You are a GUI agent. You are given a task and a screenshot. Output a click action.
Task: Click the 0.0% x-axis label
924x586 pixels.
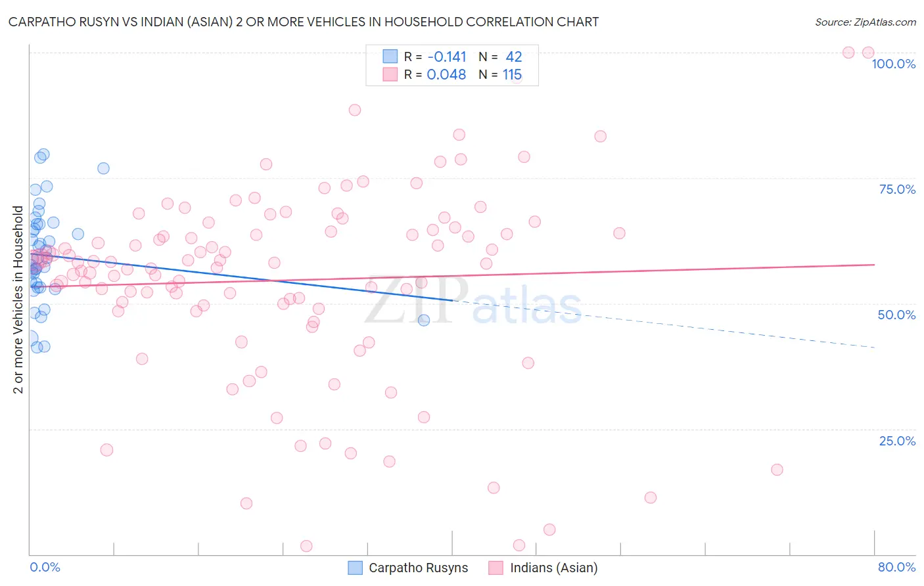pyautogui.click(x=45, y=567)
